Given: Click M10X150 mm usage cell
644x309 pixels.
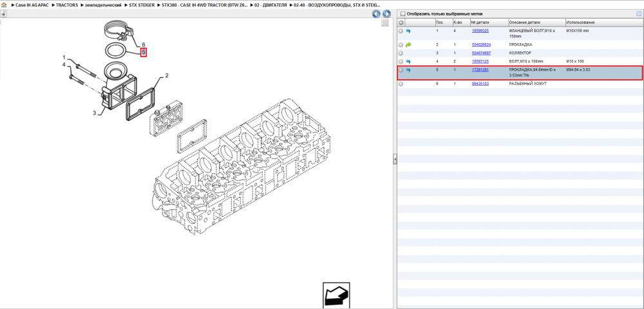Looking at the screenshot, I should click(577, 31).
